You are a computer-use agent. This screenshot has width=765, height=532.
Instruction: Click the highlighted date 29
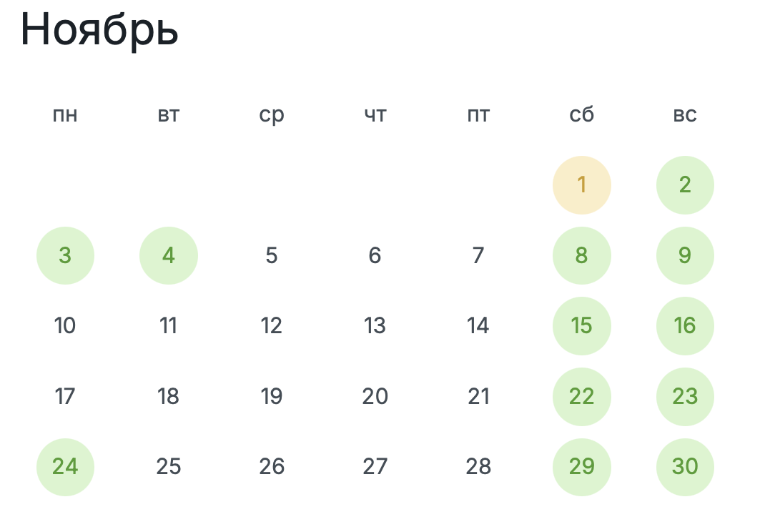pyautogui.click(x=581, y=467)
